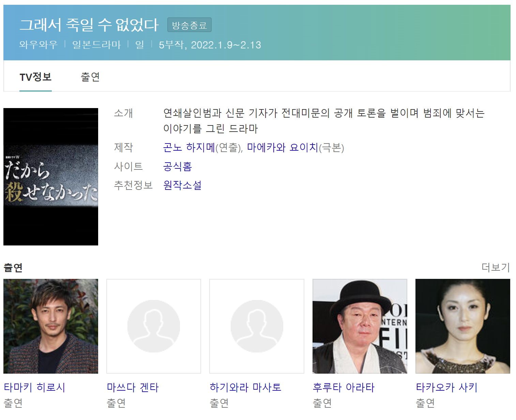Open Furuta Arata's photo

pyautogui.click(x=360, y=326)
